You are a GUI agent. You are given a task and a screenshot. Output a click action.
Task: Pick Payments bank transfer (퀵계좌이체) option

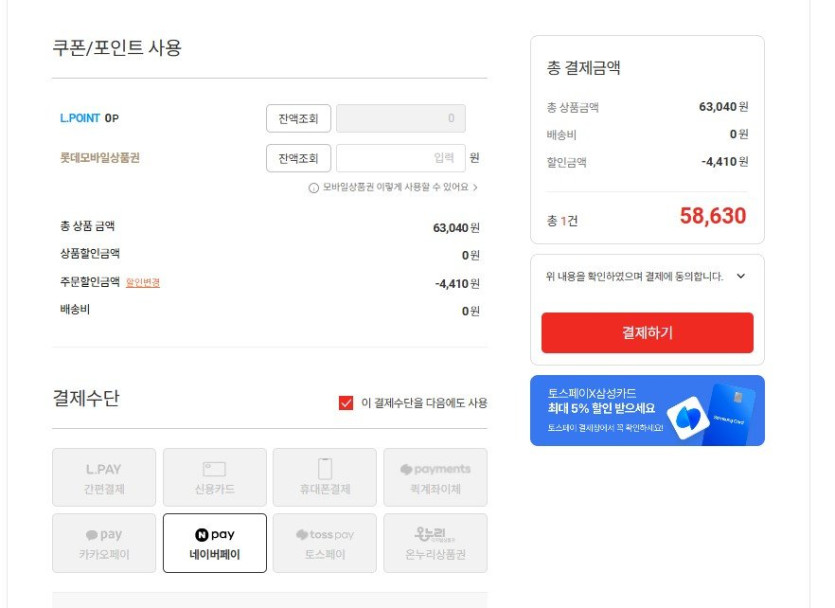click(x=435, y=477)
